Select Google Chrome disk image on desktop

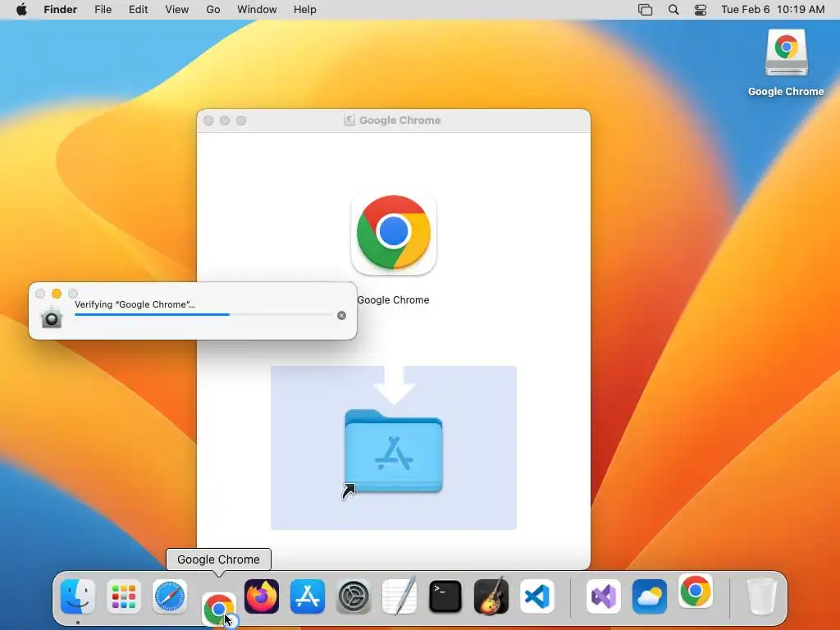786,52
